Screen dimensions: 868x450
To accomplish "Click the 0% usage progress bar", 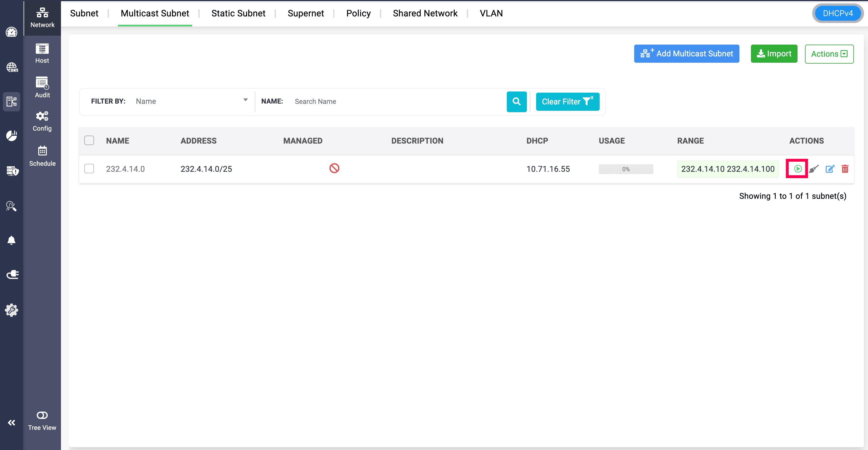I will [626, 169].
